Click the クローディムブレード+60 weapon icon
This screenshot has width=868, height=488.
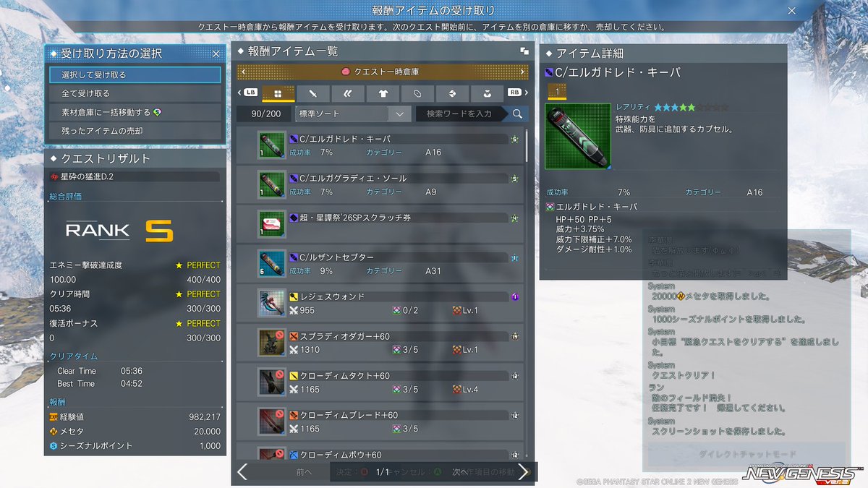(273, 421)
